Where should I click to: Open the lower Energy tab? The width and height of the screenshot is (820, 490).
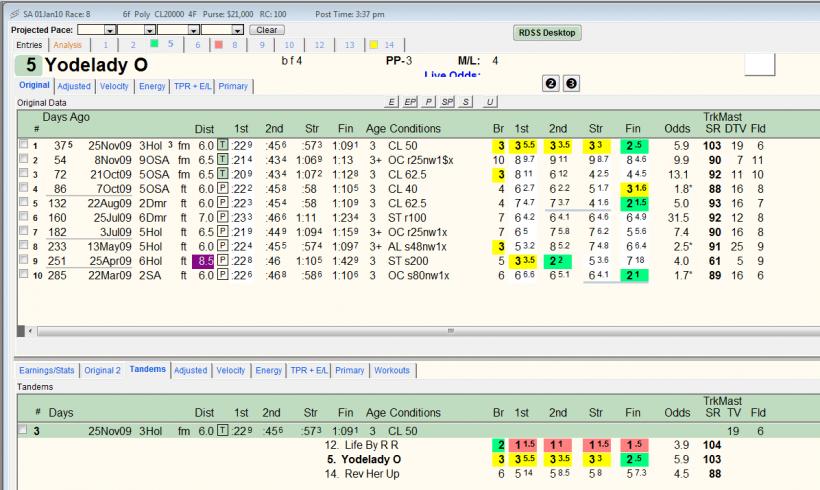(x=269, y=370)
